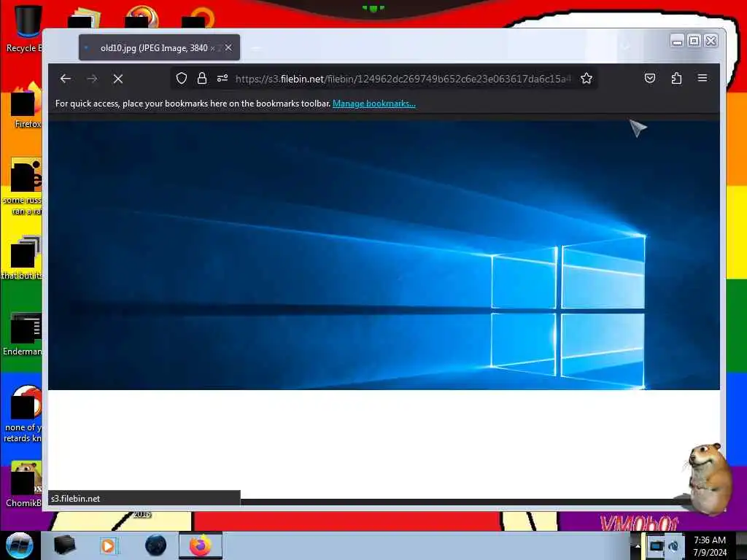Viewport: 747px width, 560px height.
Task: Open the clock showing 7:36 AM
Action: point(710,545)
